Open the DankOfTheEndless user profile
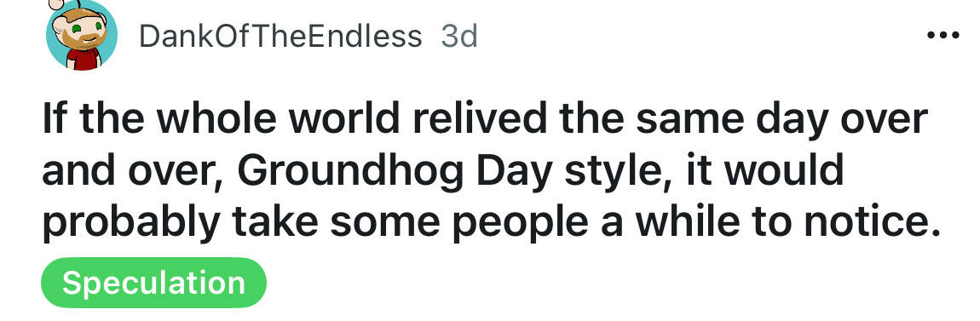 (280, 37)
